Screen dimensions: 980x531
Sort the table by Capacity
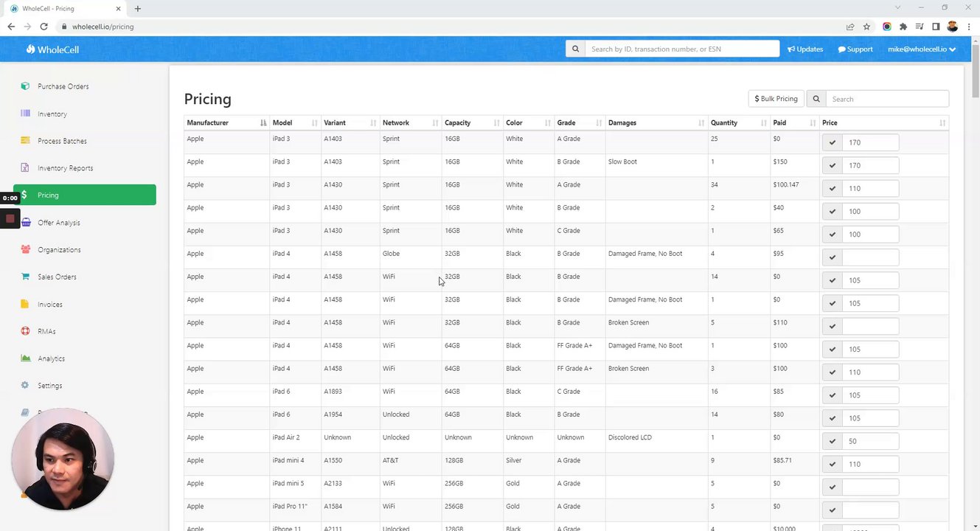pos(472,122)
